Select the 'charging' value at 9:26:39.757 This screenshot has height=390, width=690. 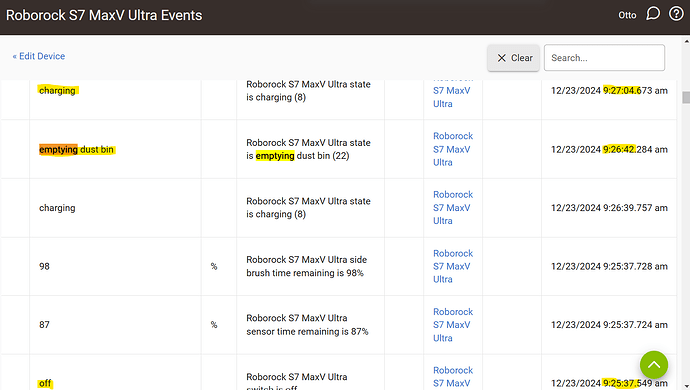point(57,208)
